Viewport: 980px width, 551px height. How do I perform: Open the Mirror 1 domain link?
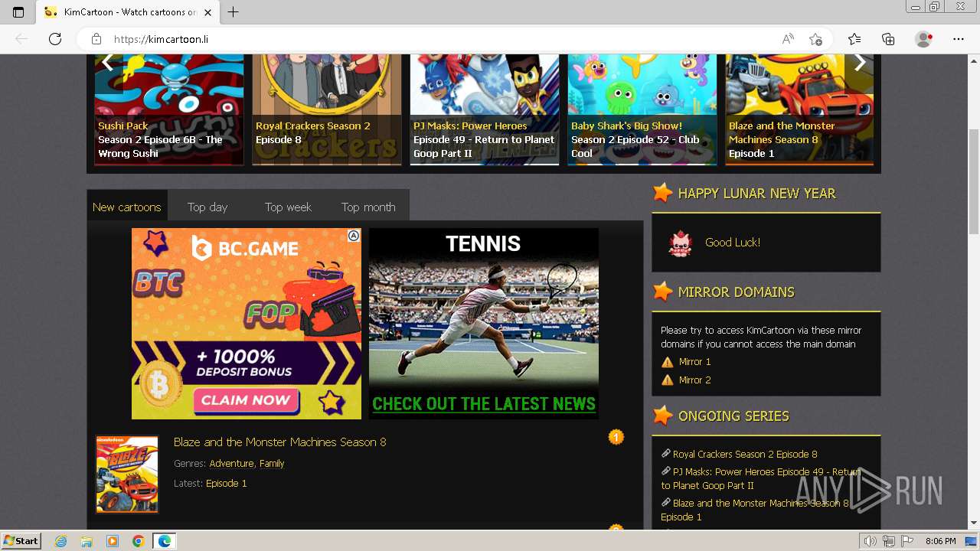(x=694, y=361)
